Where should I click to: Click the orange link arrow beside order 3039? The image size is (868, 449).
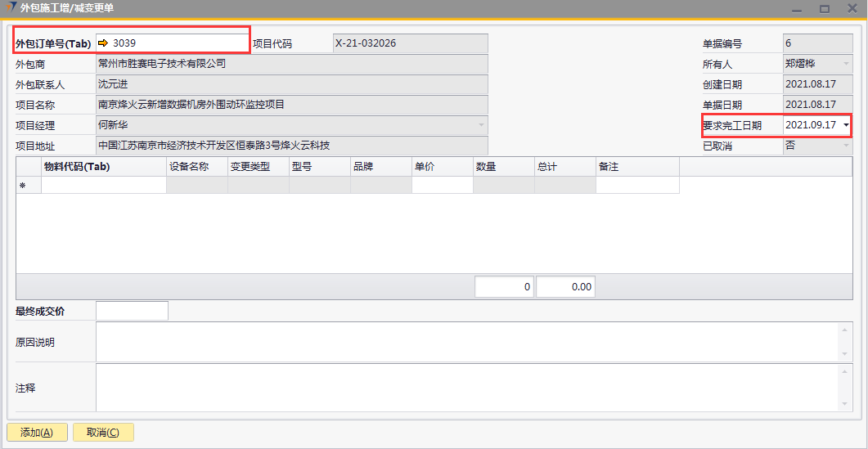pyautogui.click(x=103, y=43)
